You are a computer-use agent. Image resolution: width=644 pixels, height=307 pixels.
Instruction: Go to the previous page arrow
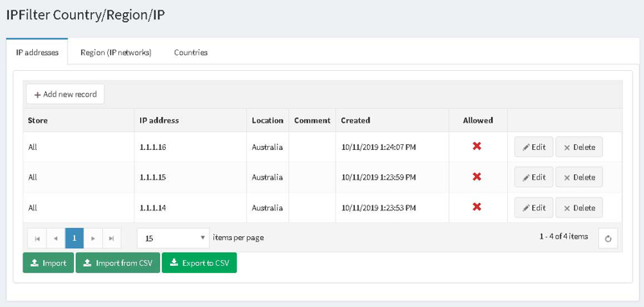[56, 239]
